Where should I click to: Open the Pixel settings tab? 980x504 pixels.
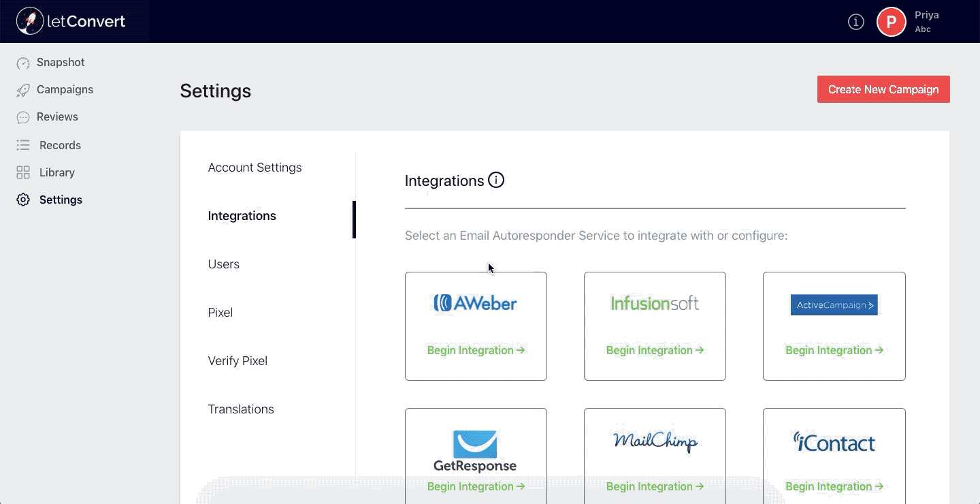[220, 313]
